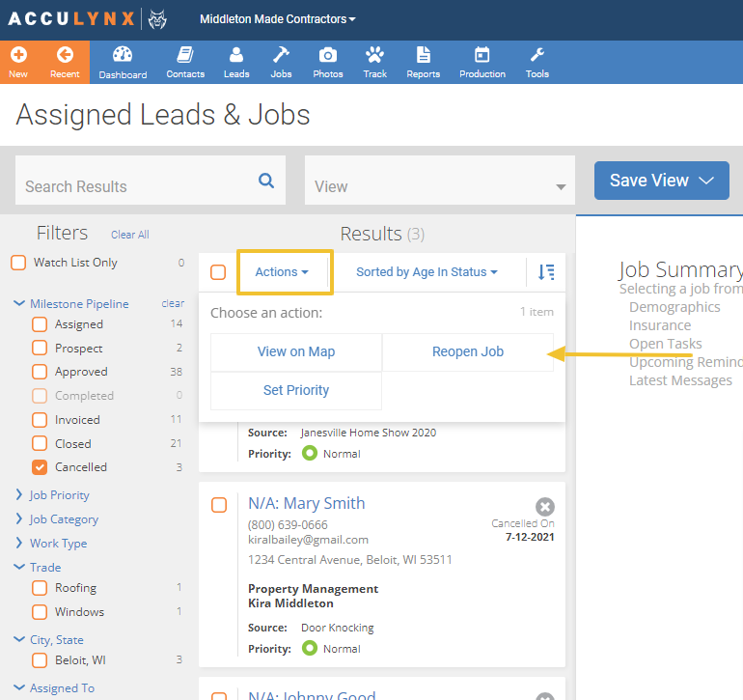Open Photos camera icon

328,55
